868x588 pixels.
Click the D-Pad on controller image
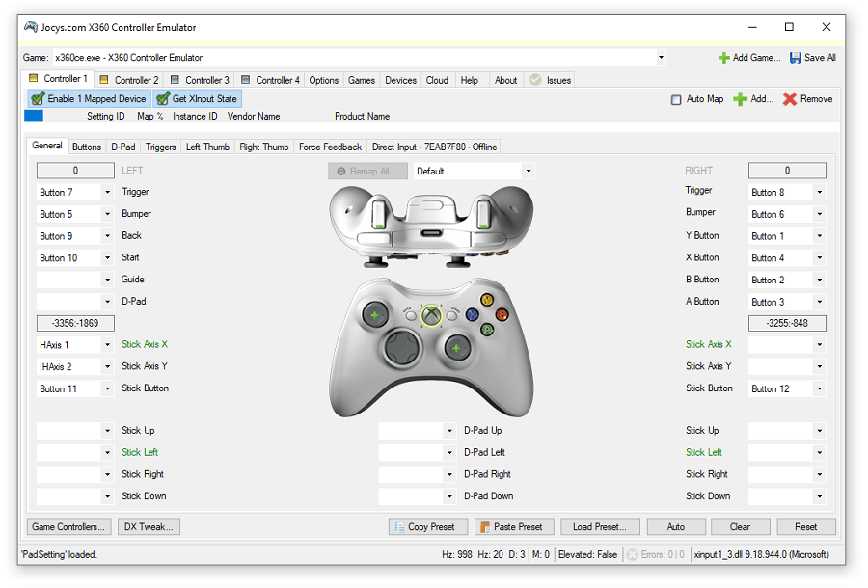[402, 349]
